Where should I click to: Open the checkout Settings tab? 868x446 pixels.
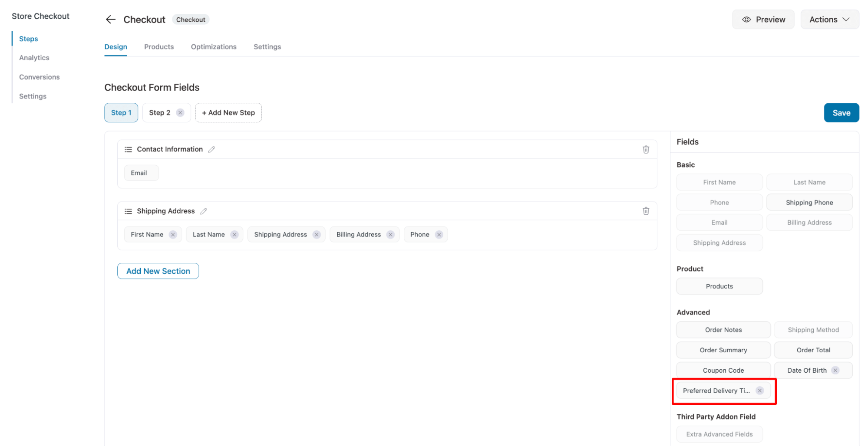click(x=267, y=47)
